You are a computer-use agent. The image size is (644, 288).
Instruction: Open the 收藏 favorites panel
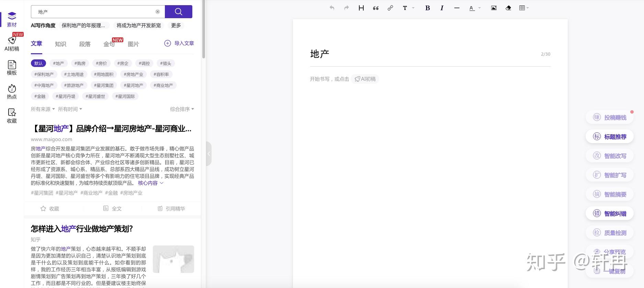(12, 116)
